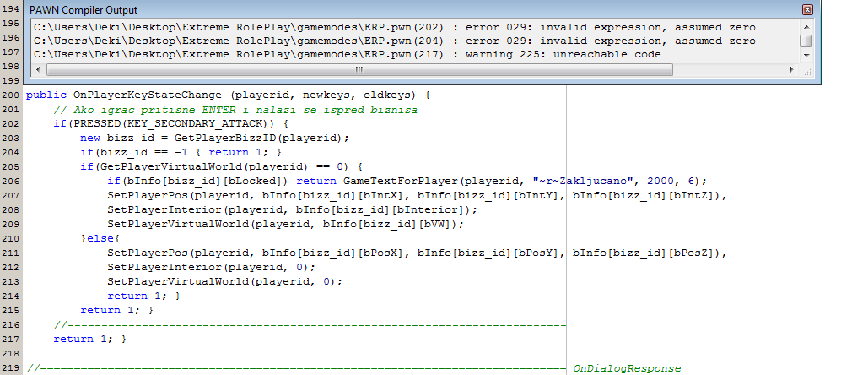The image size is (868, 375).
Task: Click the green OnDialogResponse comment text
Action: (626, 368)
